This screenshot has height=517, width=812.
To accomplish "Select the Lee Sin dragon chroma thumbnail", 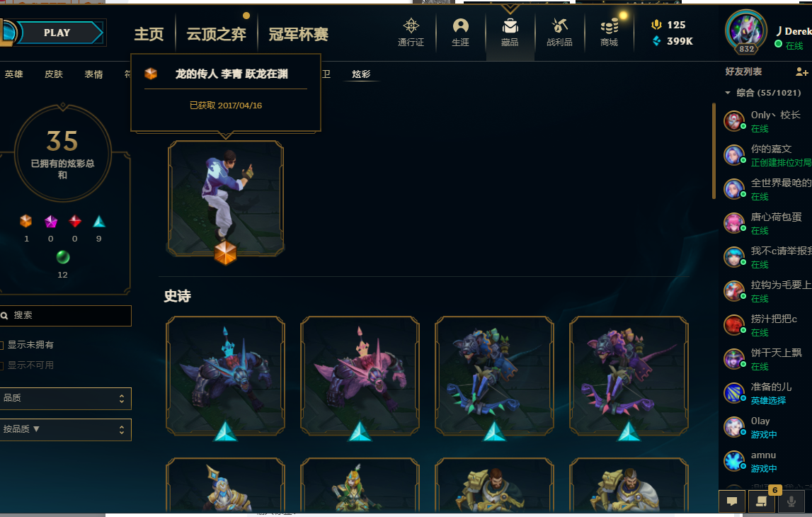I will click(x=225, y=199).
